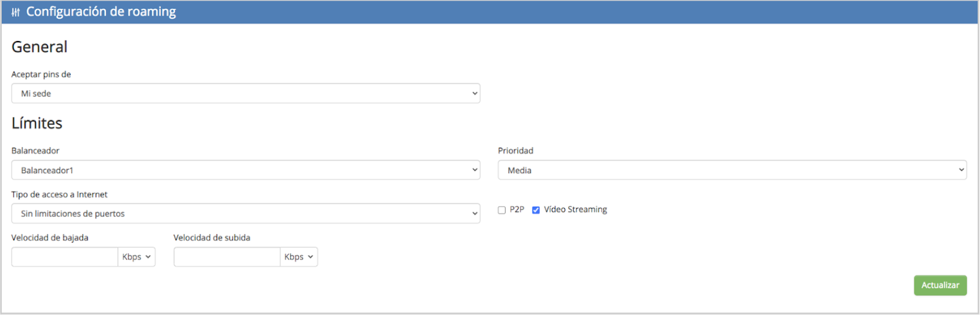Click the "Velocidad de bajada" label text

pyautogui.click(x=50, y=237)
